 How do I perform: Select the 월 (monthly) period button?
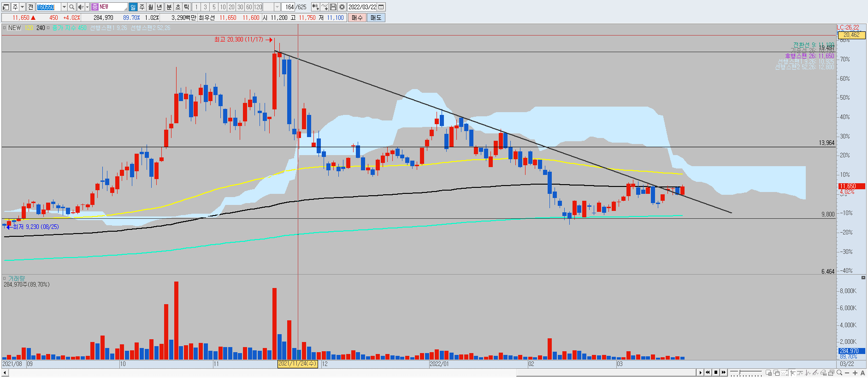[x=150, y=7]
